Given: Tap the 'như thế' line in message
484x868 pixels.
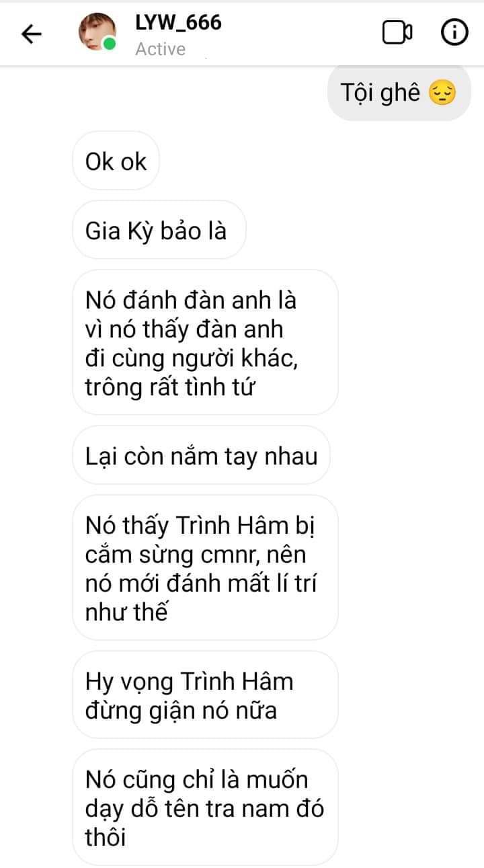Looking at the screenshot, I should (x=126, y=613).
